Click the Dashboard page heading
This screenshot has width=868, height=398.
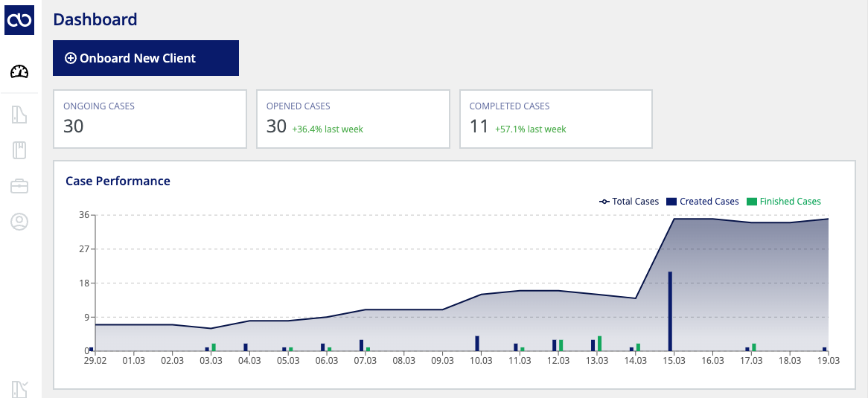(95, 19)
